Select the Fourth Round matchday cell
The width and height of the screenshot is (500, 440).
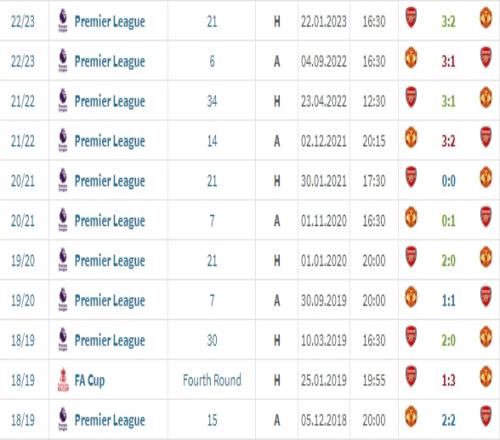212,380
